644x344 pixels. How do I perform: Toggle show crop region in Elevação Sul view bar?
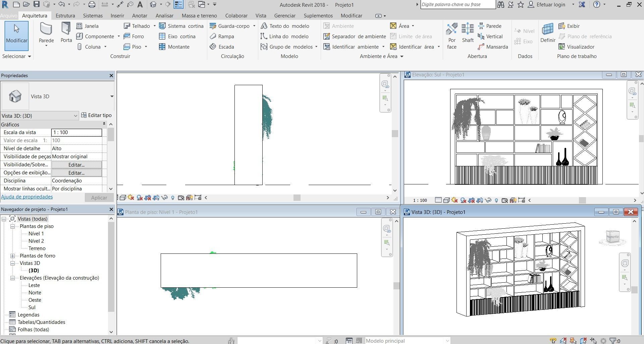tap(480, 200)
